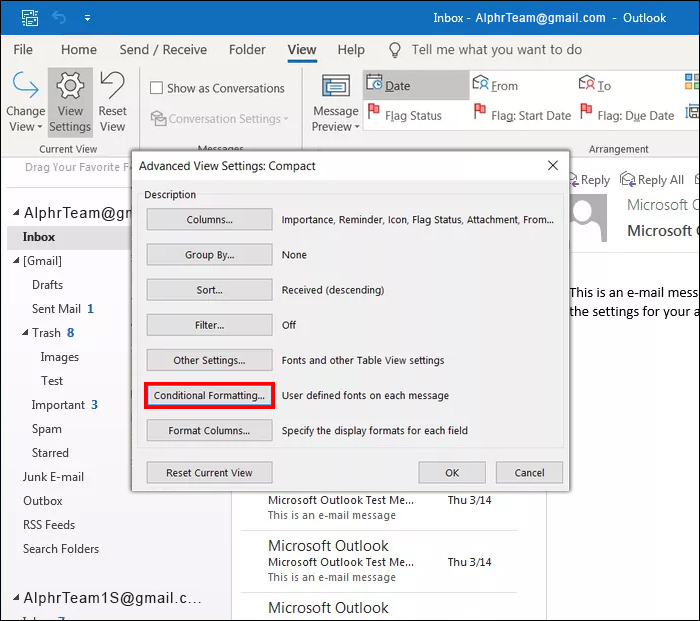The width and height of the screenshot is (700, 621).
Task: Enable Show as Conversations checkbox
Action: (x=156, y=88)
